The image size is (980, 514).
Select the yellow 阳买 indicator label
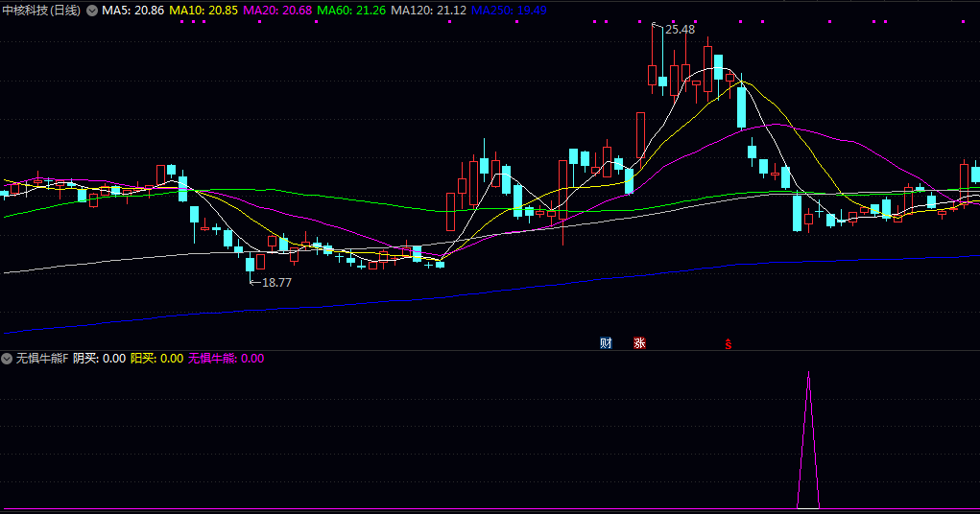[x=156, y=359]
